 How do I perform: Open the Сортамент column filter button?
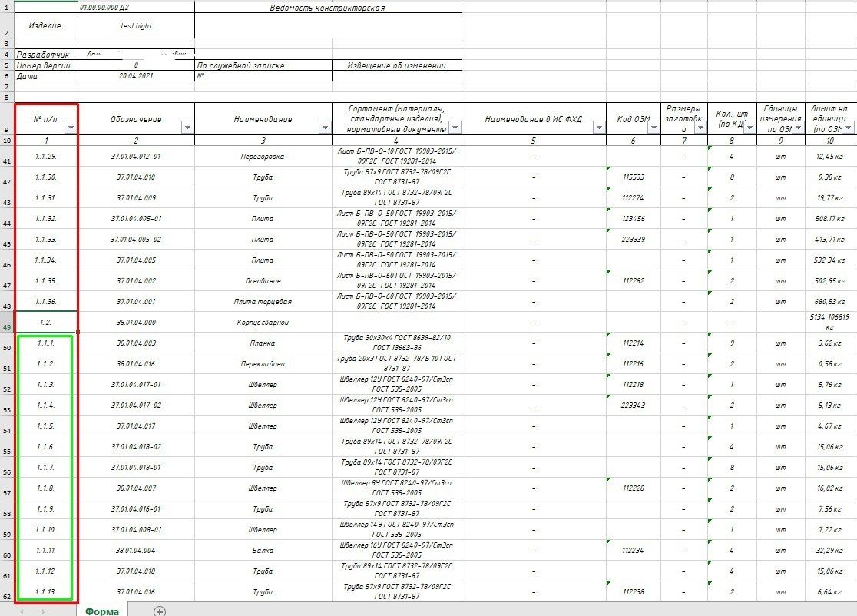pyautogui.click(x=454, y=128)
